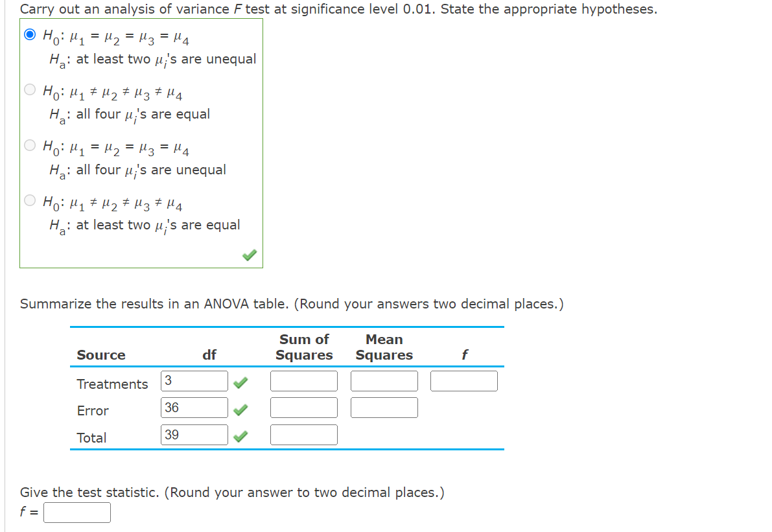
Task: Click the green checkmark below the hypothesis choices
Action: 250,255
